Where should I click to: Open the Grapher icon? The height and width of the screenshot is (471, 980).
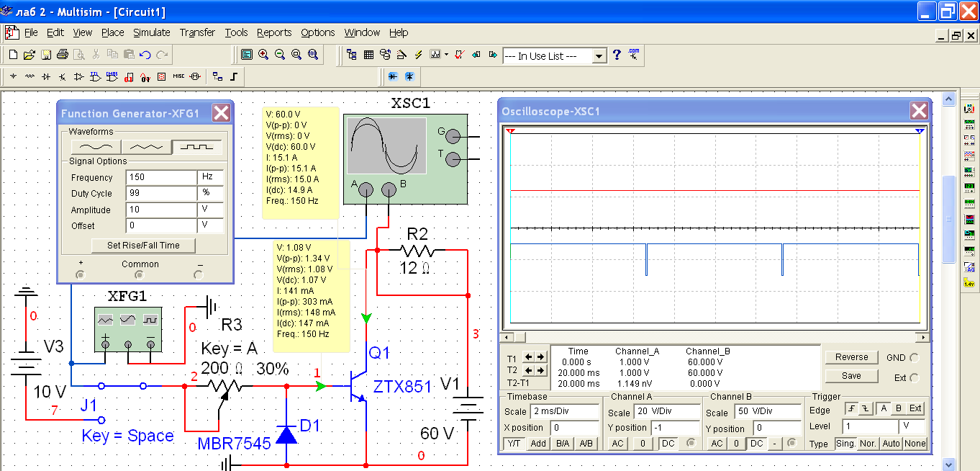click(435, 55)
